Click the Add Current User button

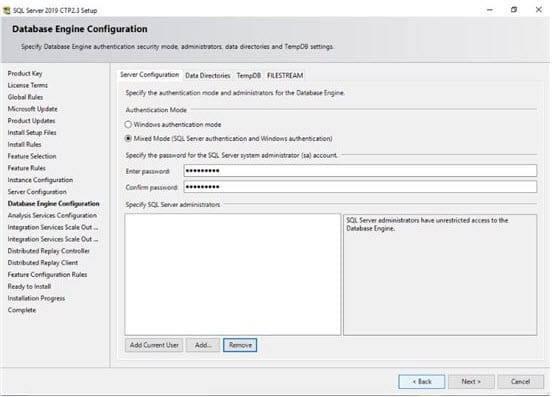[x=154, y=345]
